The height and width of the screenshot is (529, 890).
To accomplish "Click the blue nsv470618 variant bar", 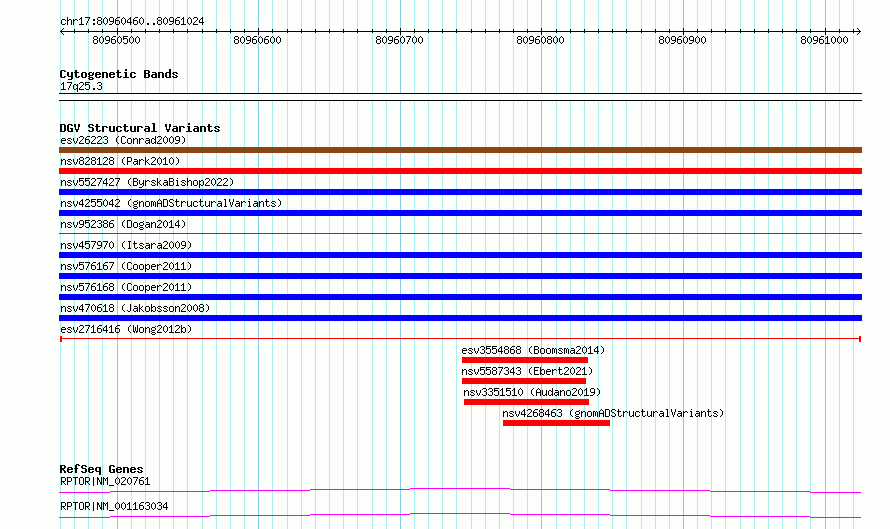I will pos(460,318).
